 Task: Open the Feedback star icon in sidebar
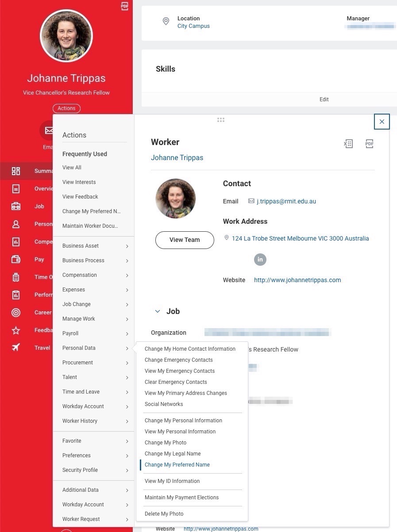16,330
